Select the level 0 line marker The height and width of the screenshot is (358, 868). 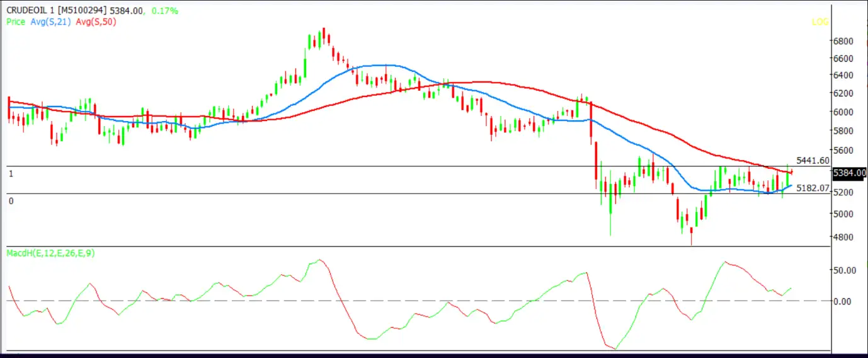[11, 200]
